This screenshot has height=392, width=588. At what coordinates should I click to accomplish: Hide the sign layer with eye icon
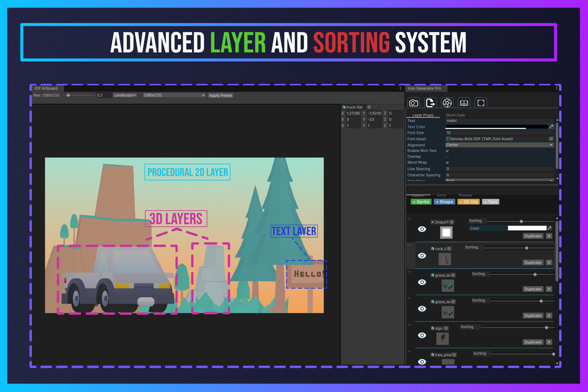click(x=422, y=335)
